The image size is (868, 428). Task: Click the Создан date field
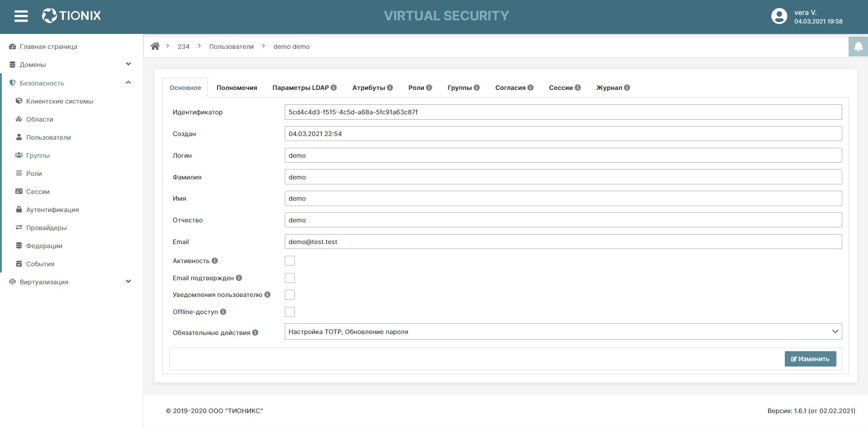[563, 134]
